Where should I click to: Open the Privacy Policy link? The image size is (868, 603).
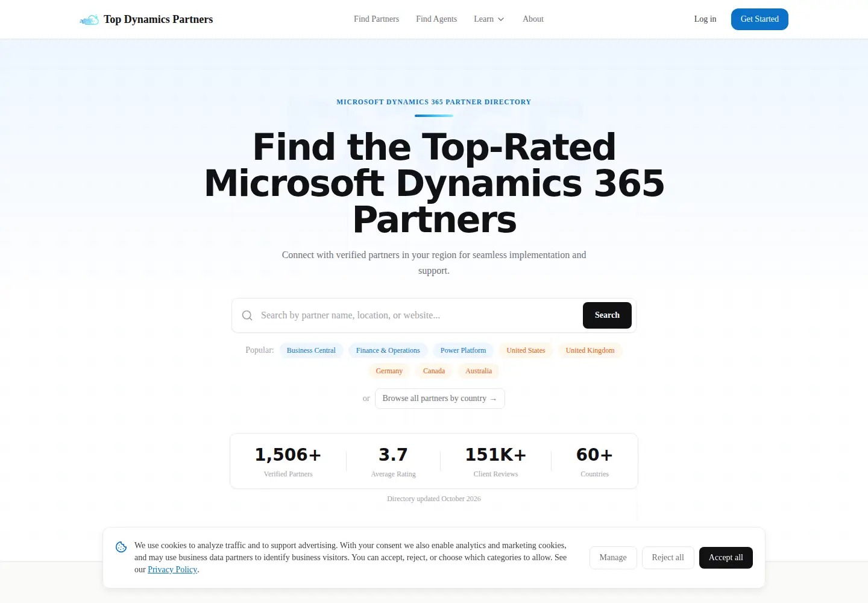coord(172,570)
